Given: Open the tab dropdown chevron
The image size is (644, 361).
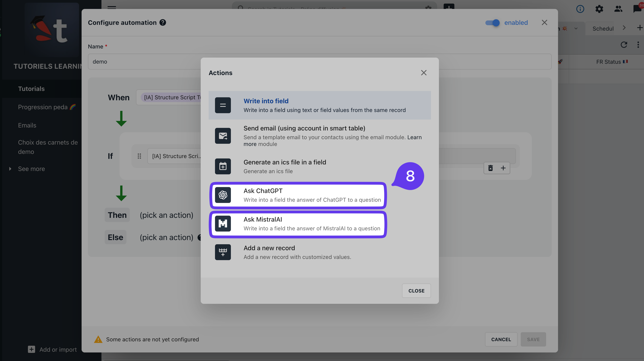Looking at the screenshot, I should [x=576, y=29].
